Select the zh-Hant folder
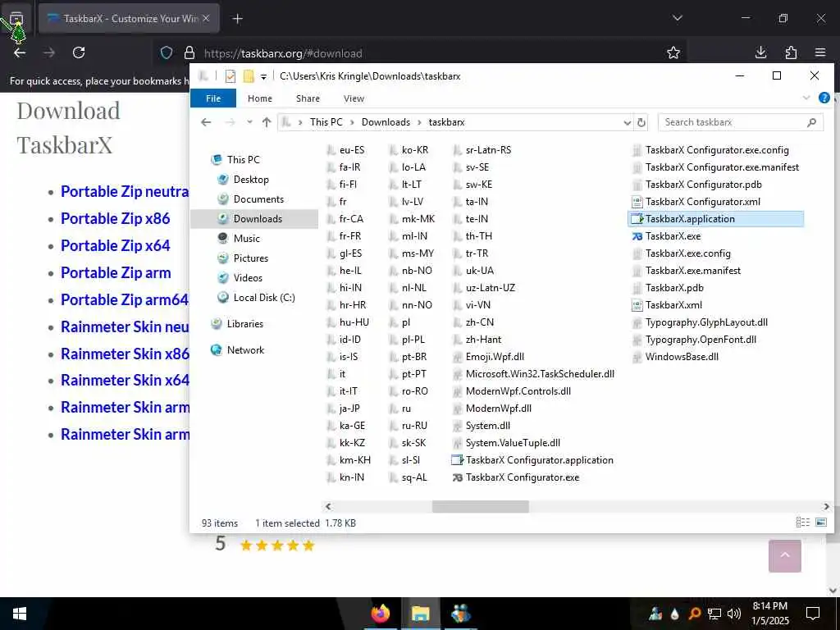The width and height of the screenshot is (840, 630). tap(477, 340)
